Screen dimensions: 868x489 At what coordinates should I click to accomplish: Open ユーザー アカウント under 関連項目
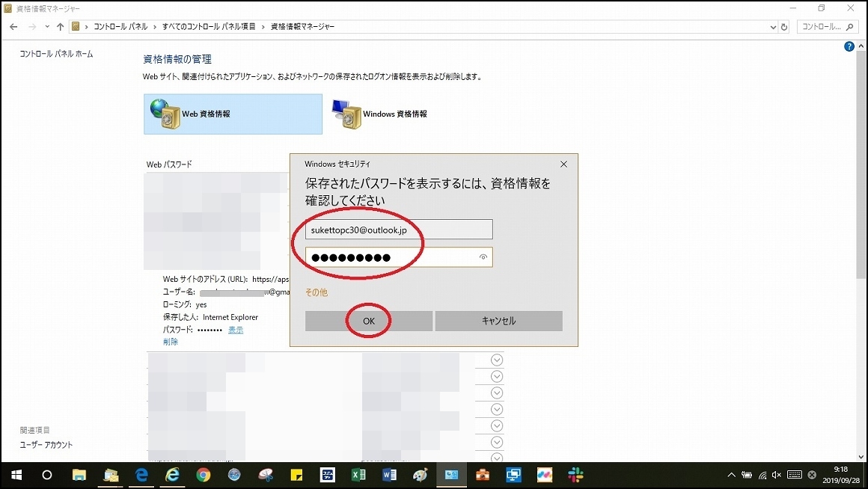46,445
